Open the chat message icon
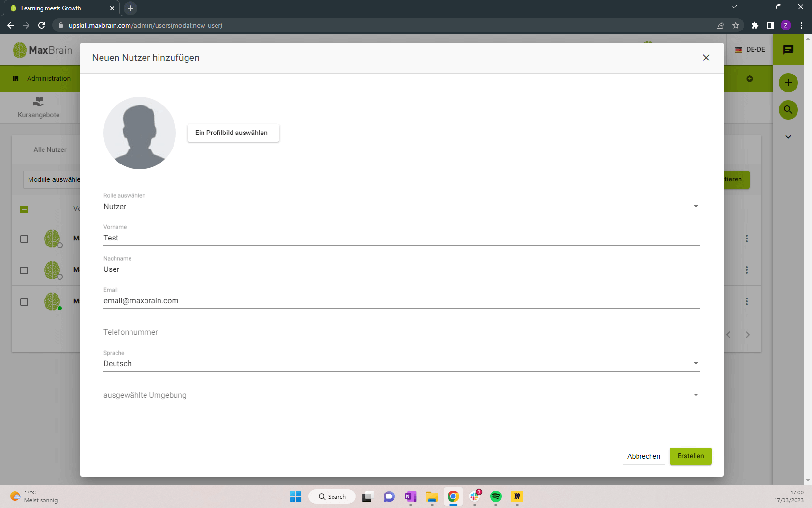Viewport: 812px width, 508px height. 788,50
